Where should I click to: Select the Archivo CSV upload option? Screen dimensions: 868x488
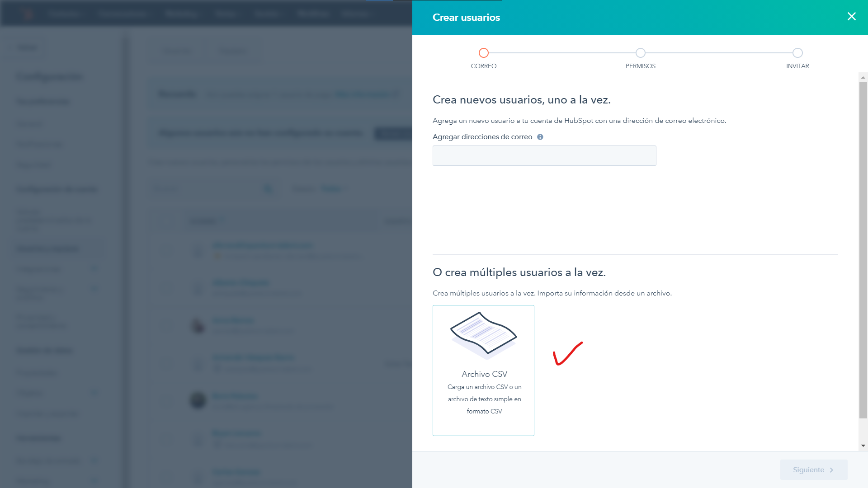[483, 371]
